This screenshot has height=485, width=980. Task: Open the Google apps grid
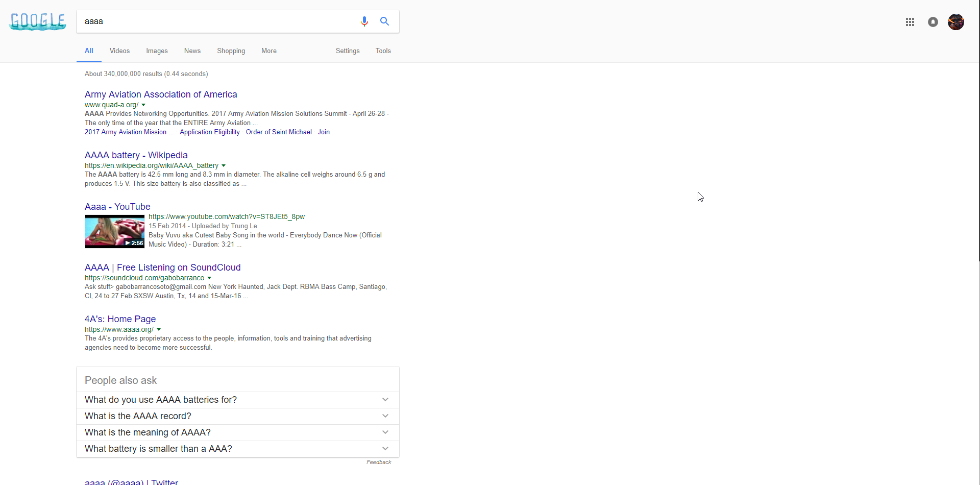910,22
